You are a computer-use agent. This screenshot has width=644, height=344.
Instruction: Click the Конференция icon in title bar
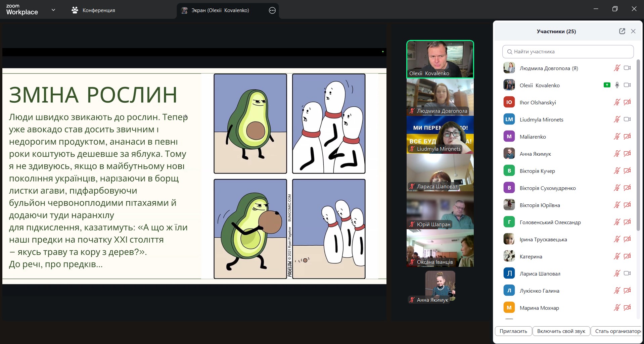[75, 10]
